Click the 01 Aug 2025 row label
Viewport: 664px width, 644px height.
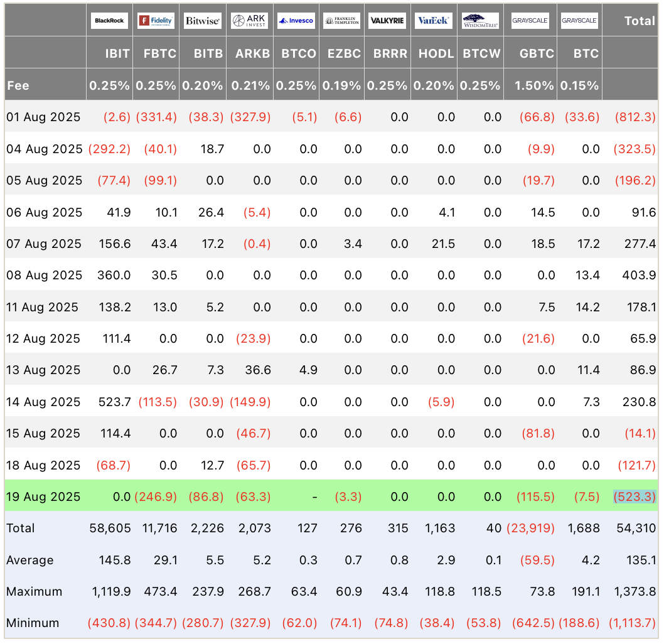point(43,117)
